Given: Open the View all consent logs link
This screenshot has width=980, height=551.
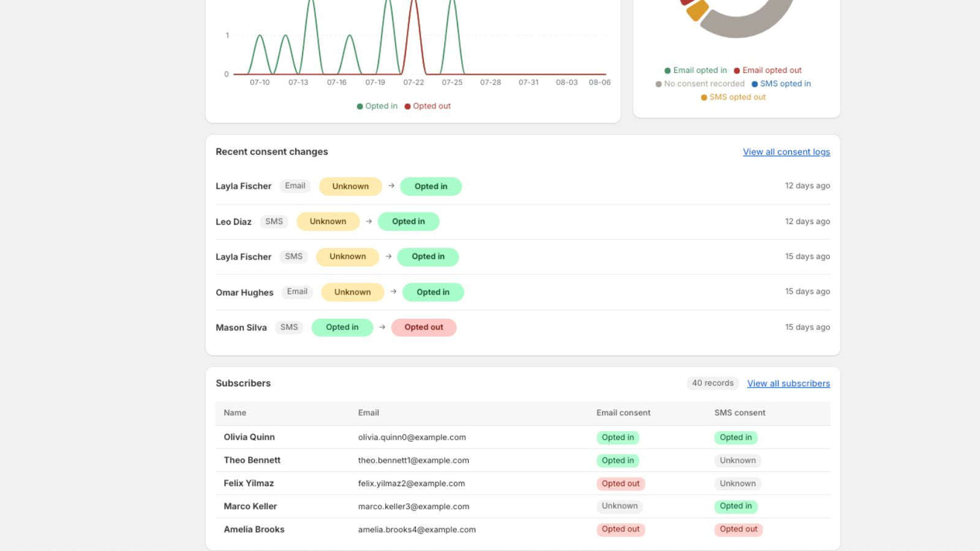Looking at the screenshot, I should pyautogui.click(x=786, y=152).
